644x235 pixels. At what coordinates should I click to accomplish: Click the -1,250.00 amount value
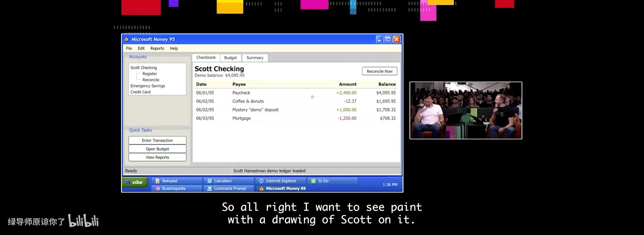coord(347,118)
